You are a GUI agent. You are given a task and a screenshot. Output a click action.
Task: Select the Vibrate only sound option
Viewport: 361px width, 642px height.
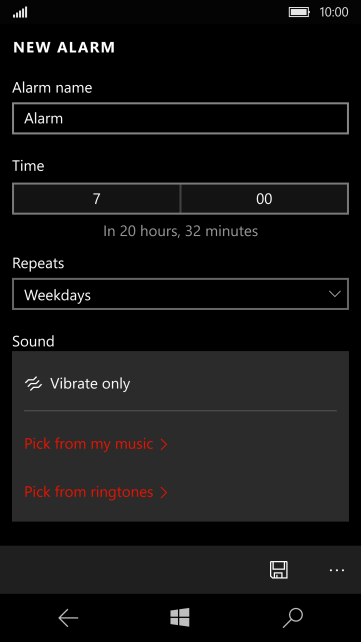pos(180,384)
